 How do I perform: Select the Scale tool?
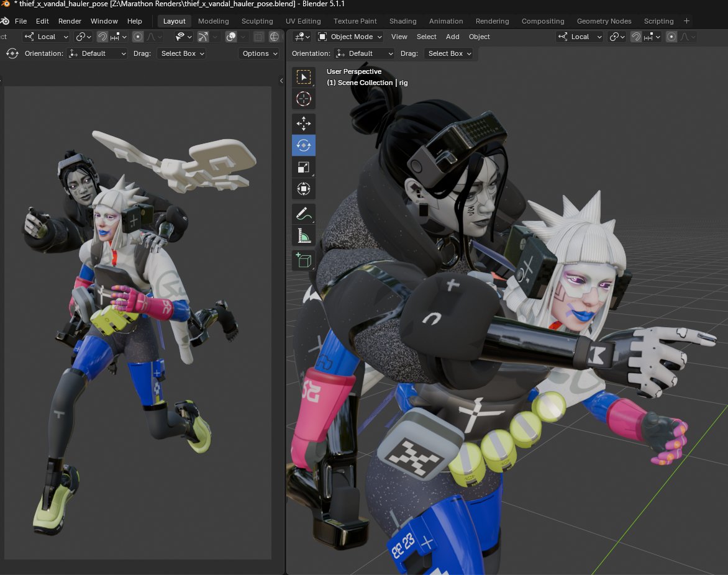(304, 167)
